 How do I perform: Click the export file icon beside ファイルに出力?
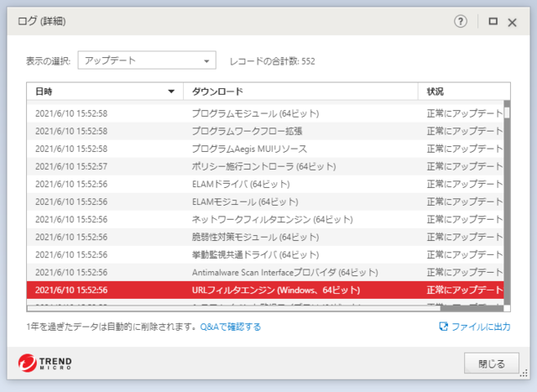(x=443, y=327)
